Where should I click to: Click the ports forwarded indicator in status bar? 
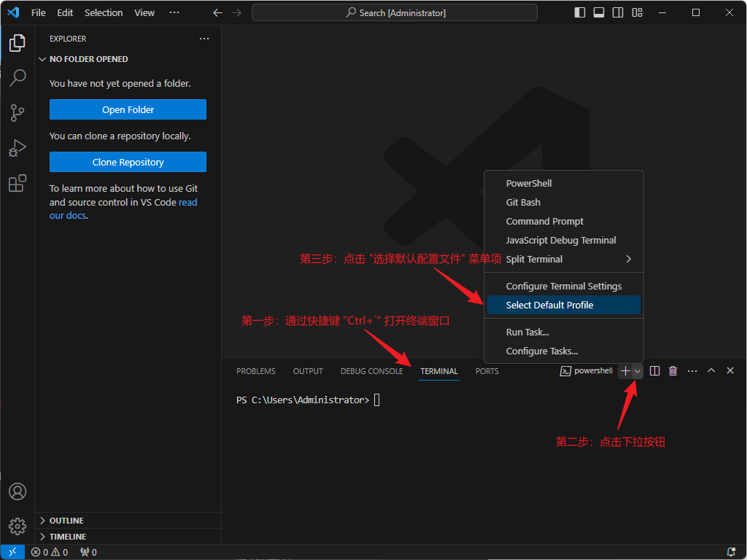(x=88, y=552)
